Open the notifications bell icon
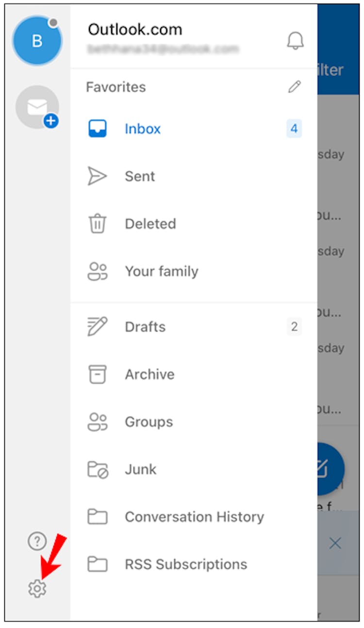The height and width of the screenshot is (628, 364). (x=295, y=41)
